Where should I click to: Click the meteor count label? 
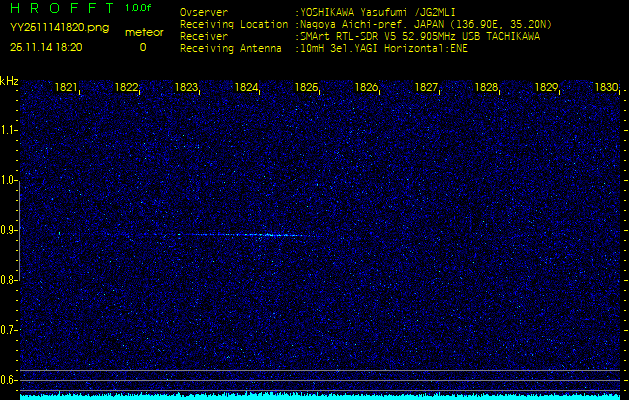point(142,32)
